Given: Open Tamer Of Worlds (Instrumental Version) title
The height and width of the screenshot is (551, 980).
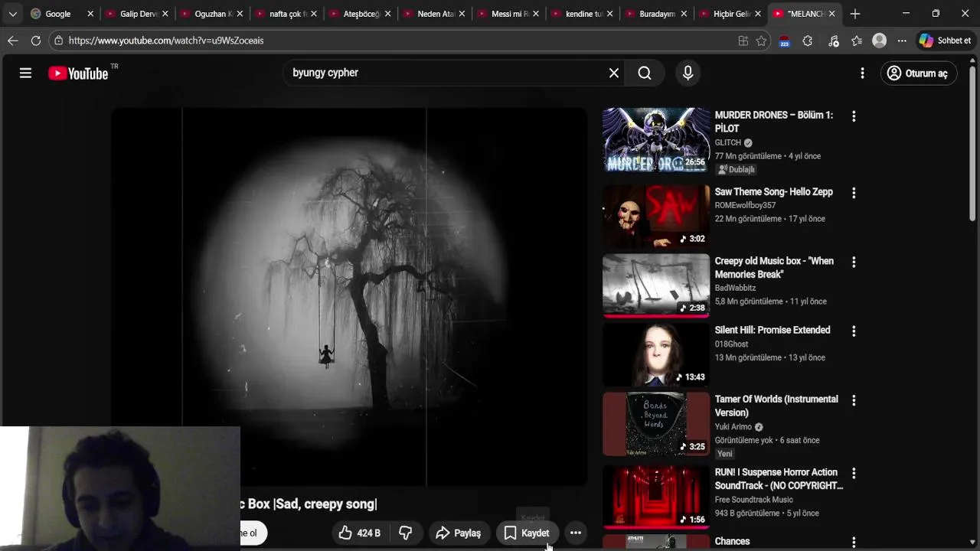Looking at the screenshot, I should 776,406.
